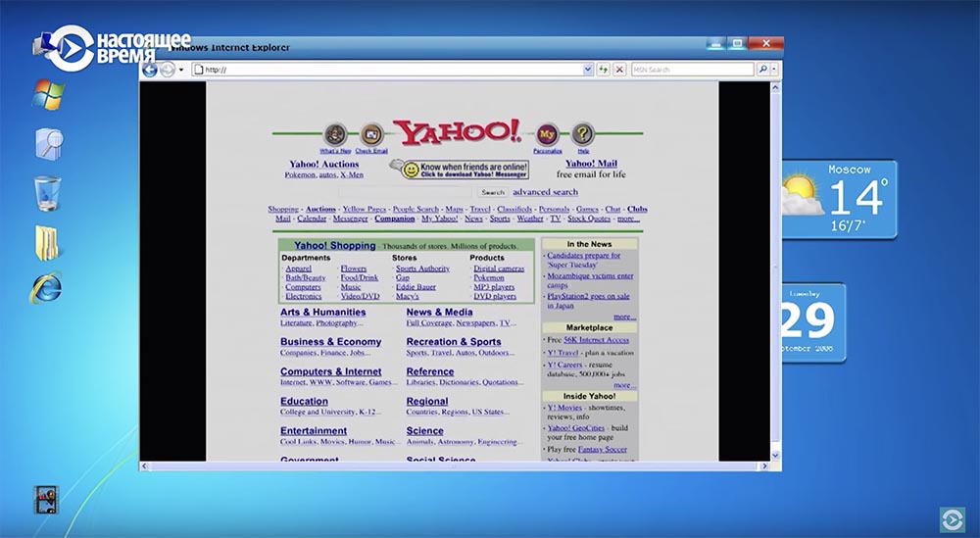Click the Digital cameras product link
Viewport: 980px width, 538px height.
[499, 269]
